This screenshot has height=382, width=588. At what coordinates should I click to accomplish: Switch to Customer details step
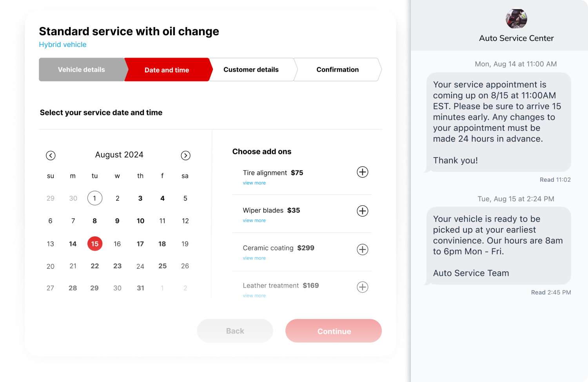coord(251,70)
